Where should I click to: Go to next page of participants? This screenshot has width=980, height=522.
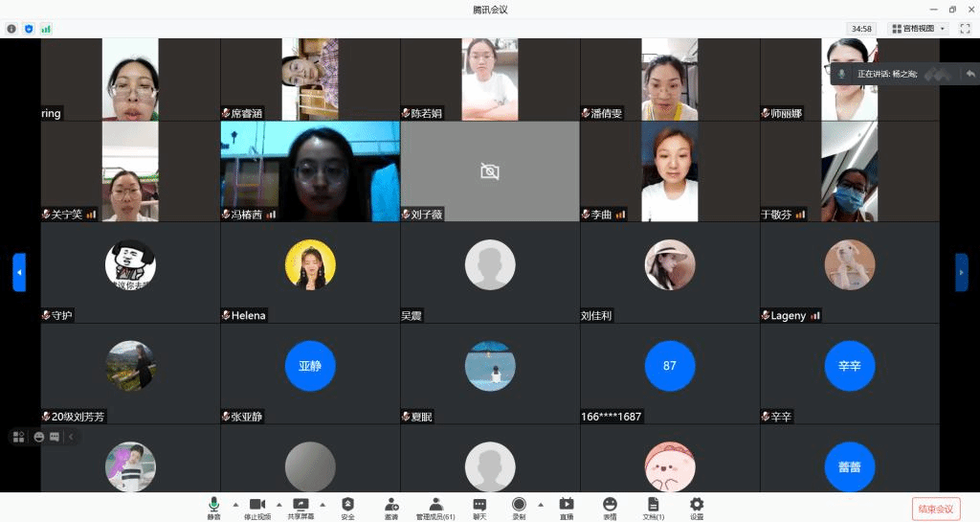coord(962,272)
